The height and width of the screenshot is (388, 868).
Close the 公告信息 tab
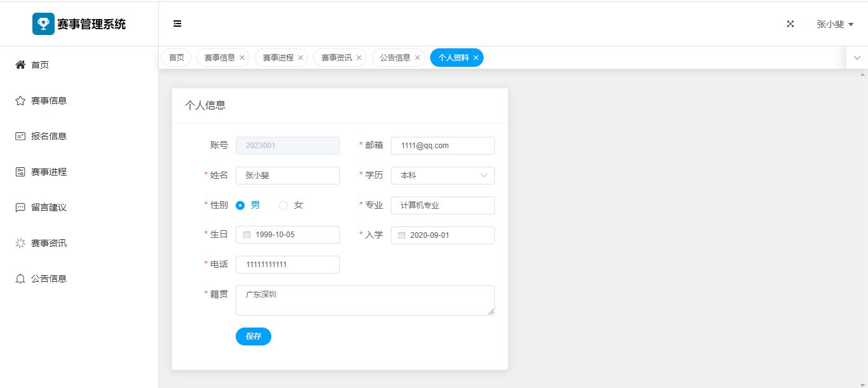(x=417, y=58)
